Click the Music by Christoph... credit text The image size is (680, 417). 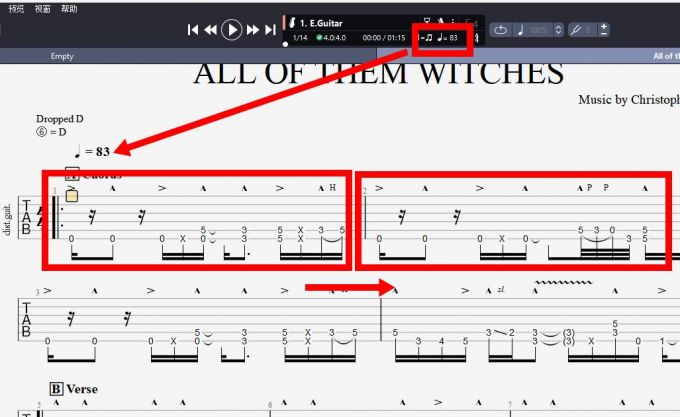click(x=629, y=100)
